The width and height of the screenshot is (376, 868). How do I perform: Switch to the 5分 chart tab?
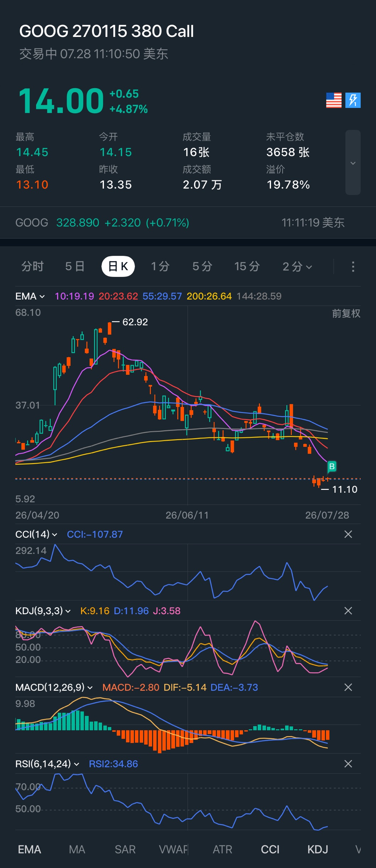tap(202, 266)
